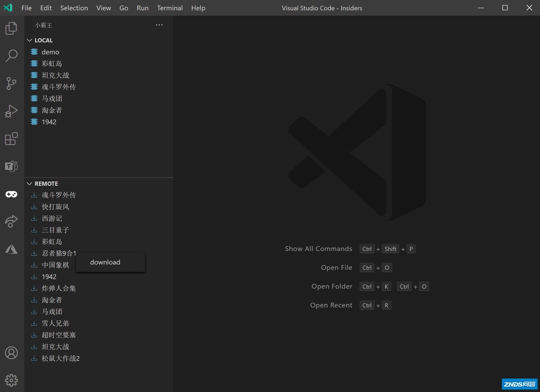The width and height of the screenshot is (540, 392).
Task: Click the 小霸王 sidebar title
Action: click(43, 25)
